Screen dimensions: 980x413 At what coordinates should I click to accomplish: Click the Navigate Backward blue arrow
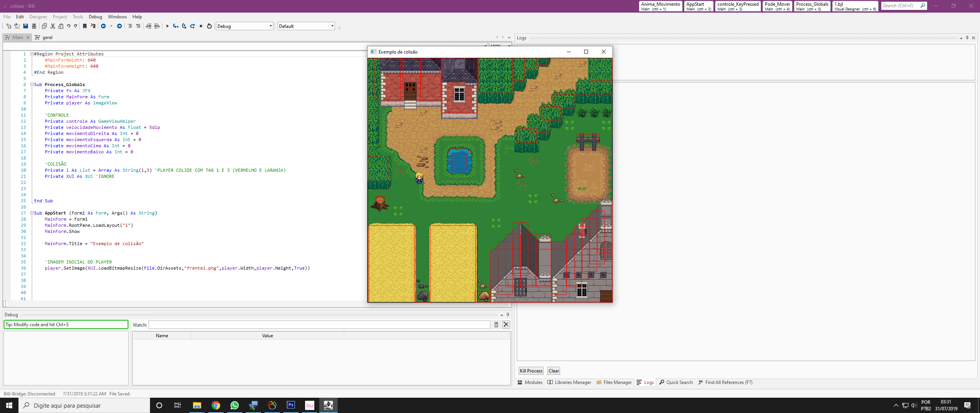click(103, 26)
